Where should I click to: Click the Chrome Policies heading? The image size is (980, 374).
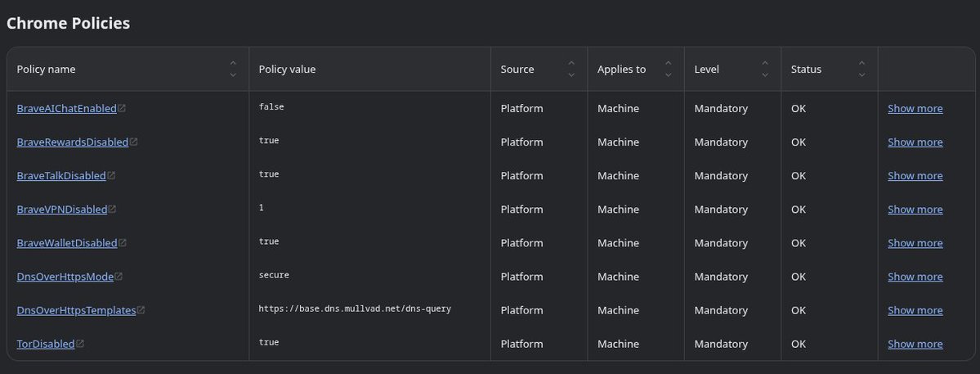point(68,23)
